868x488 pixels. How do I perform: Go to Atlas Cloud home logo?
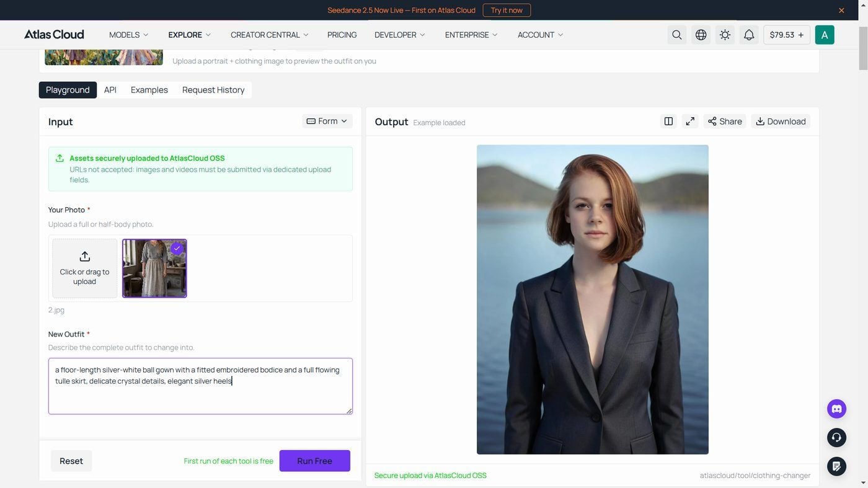54,35
